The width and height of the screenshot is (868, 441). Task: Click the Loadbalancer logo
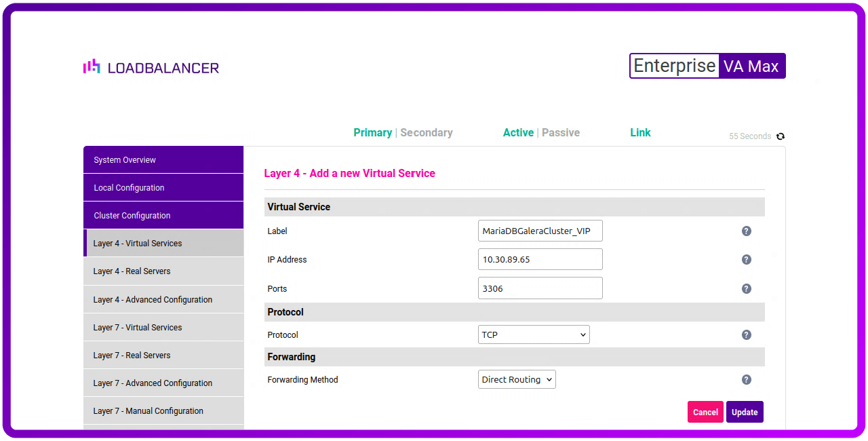tap(151, 67)
